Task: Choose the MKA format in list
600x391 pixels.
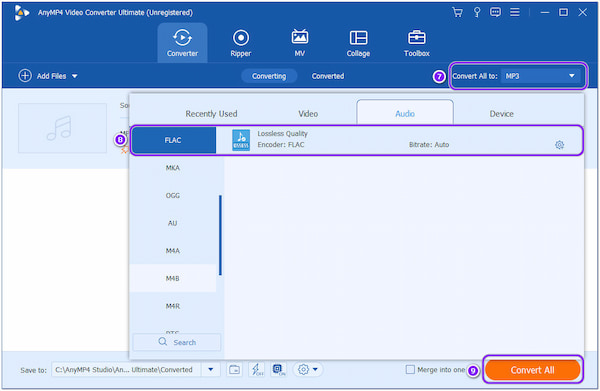Action: point(173,168)
